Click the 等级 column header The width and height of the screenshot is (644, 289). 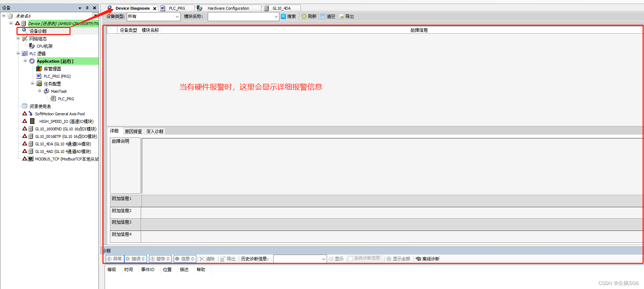pos(112,270)
